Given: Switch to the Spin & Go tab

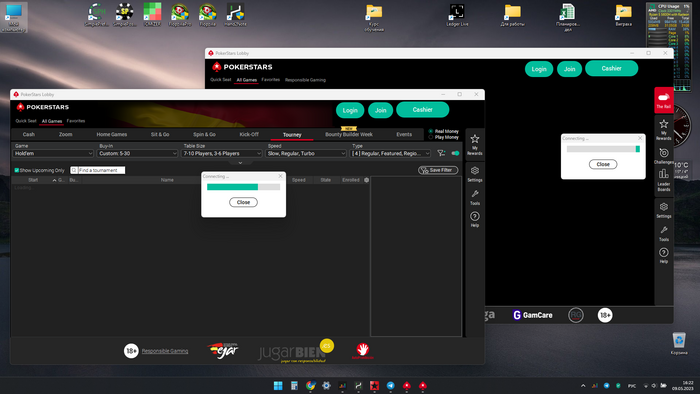Looking at the screenshot, I should [x=204, y=134].
